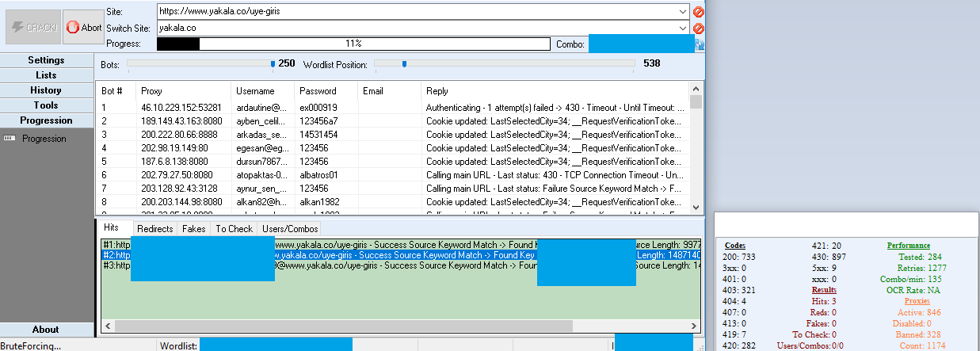Click the Wordlist: status bar label
Screen dimensions: 980x351
point(178,345)
